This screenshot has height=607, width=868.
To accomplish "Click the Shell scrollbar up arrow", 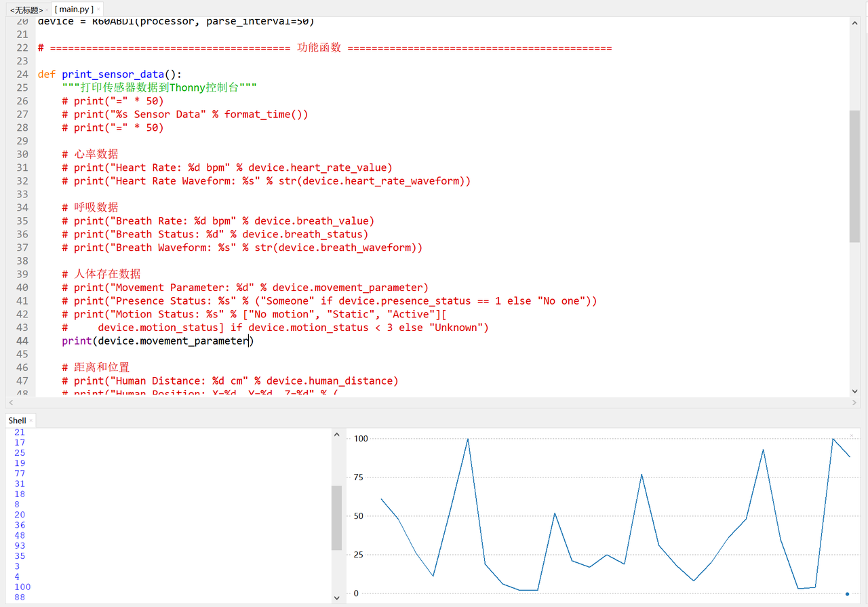I will point(336,435).
